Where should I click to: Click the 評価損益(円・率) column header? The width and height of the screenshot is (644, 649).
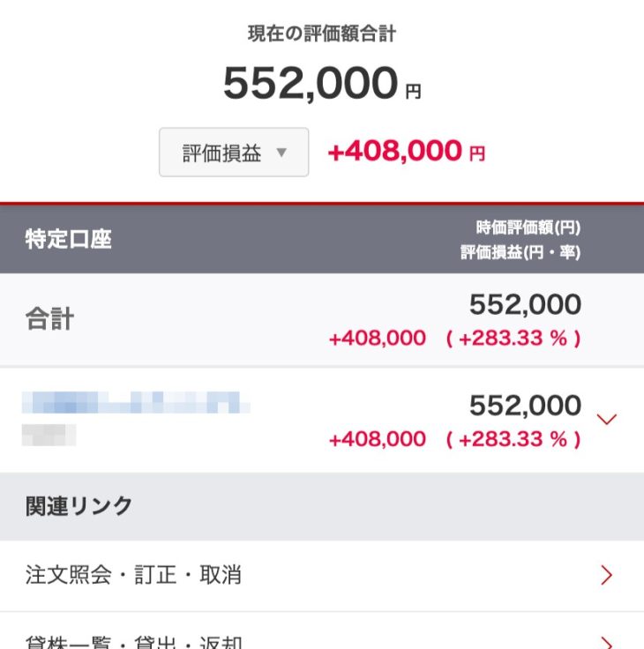click(520, 252)
